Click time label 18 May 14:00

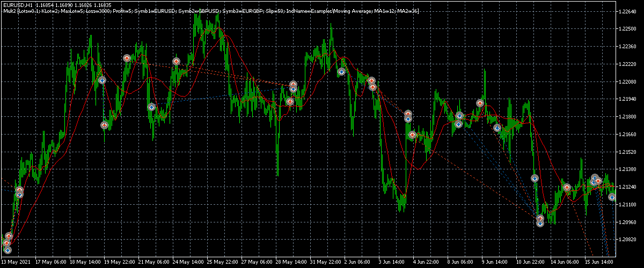point(85,263)
